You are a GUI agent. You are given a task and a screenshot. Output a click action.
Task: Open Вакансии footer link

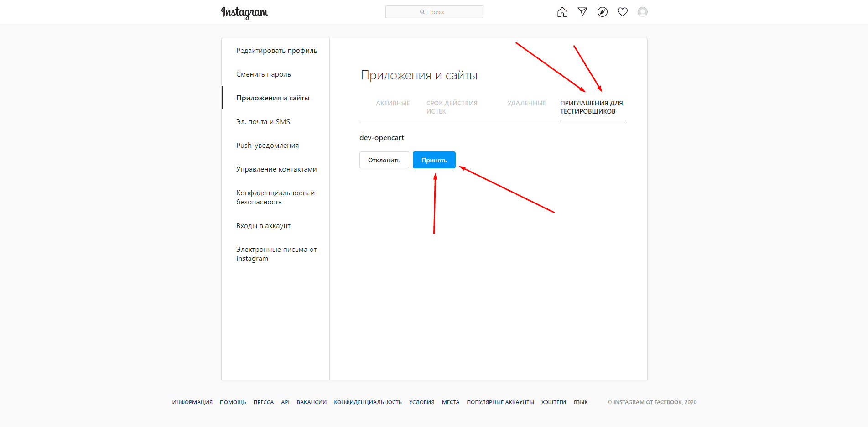click(x=312, y=402)
